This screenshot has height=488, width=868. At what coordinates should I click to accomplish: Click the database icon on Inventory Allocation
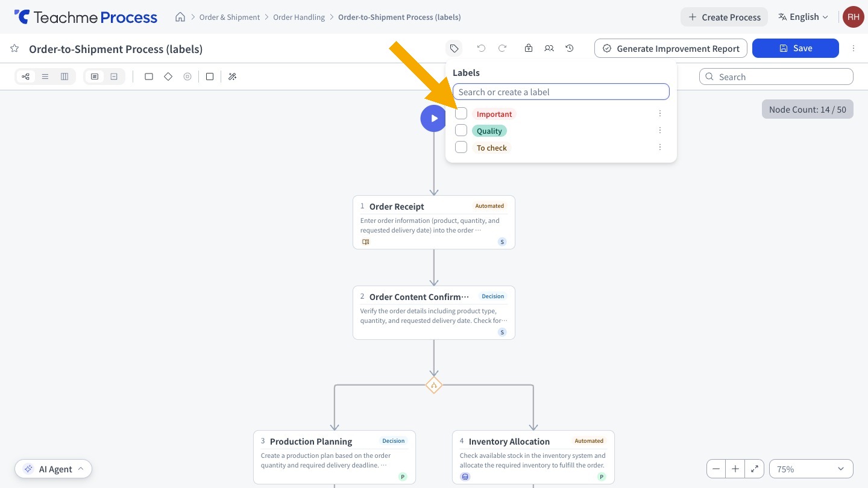pyautogui.click(x=465, y=477)
